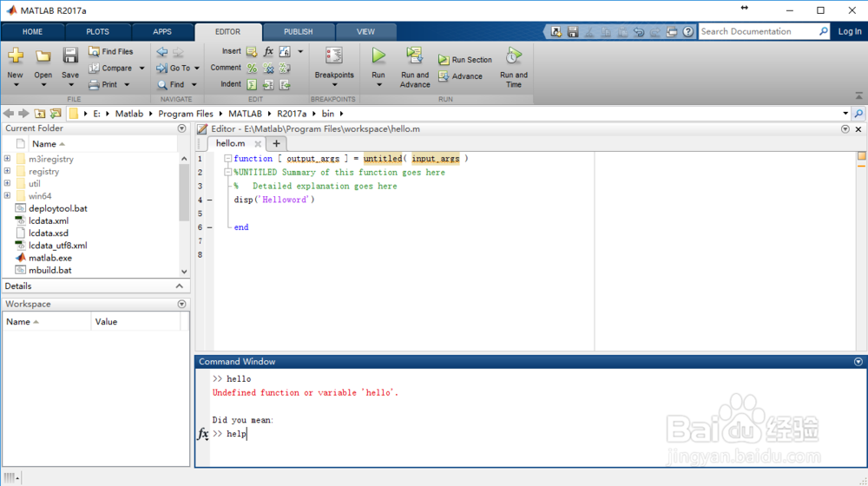Click the Compare files button
Viewport: 868px width, 486px height.
click(110, 68)
